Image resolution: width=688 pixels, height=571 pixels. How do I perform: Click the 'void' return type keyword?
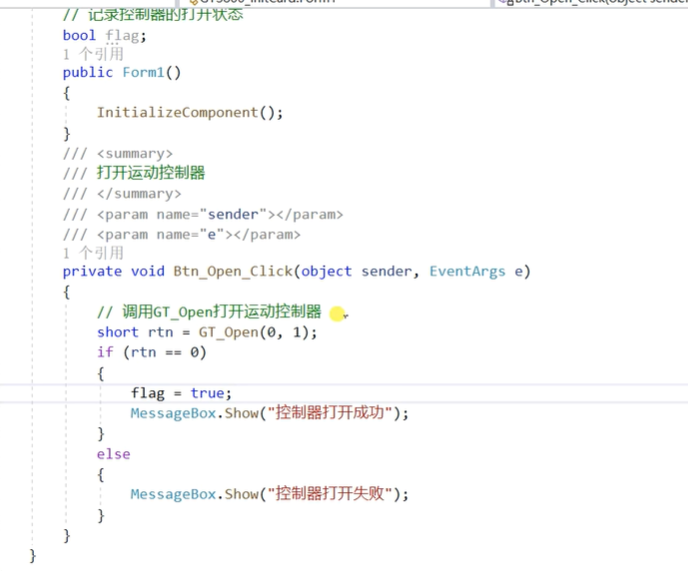pyautogui.click(x=148, y=271)
